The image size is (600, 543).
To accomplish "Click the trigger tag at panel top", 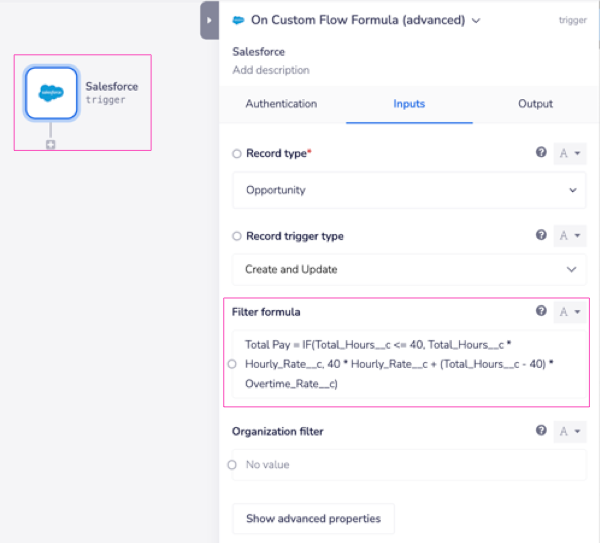I will click(x=572, y=20).
